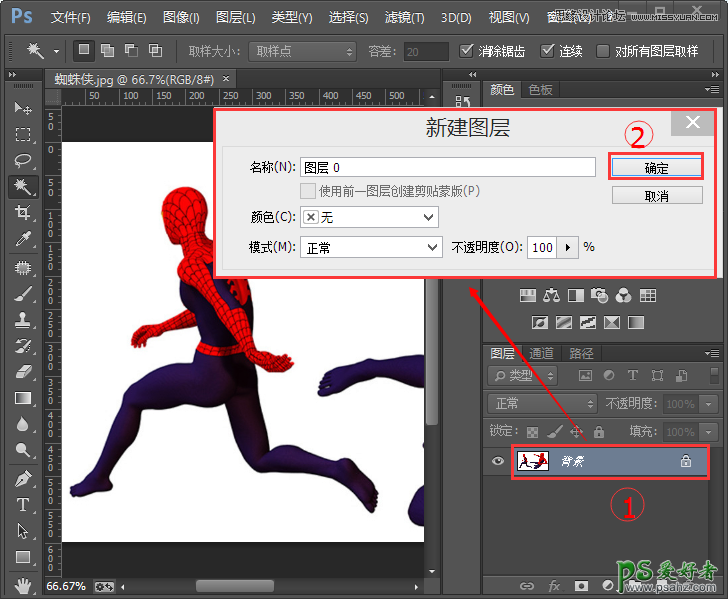Select the Brush tool in toolbox
Viewport: 728px width, 599px height.
[x=22, y=294]
